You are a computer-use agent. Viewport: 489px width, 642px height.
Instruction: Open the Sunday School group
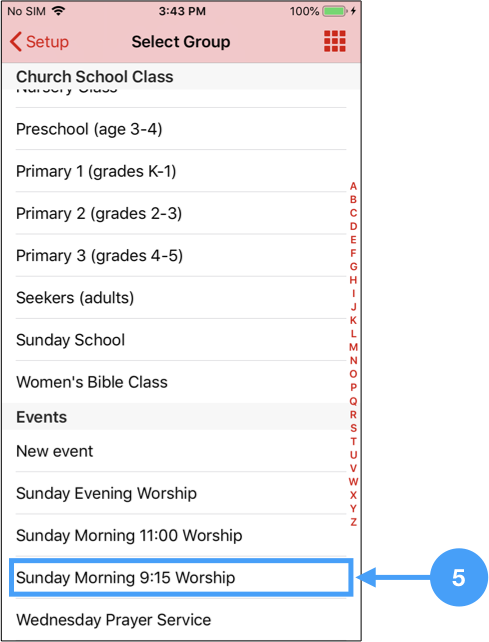[181, 340]
